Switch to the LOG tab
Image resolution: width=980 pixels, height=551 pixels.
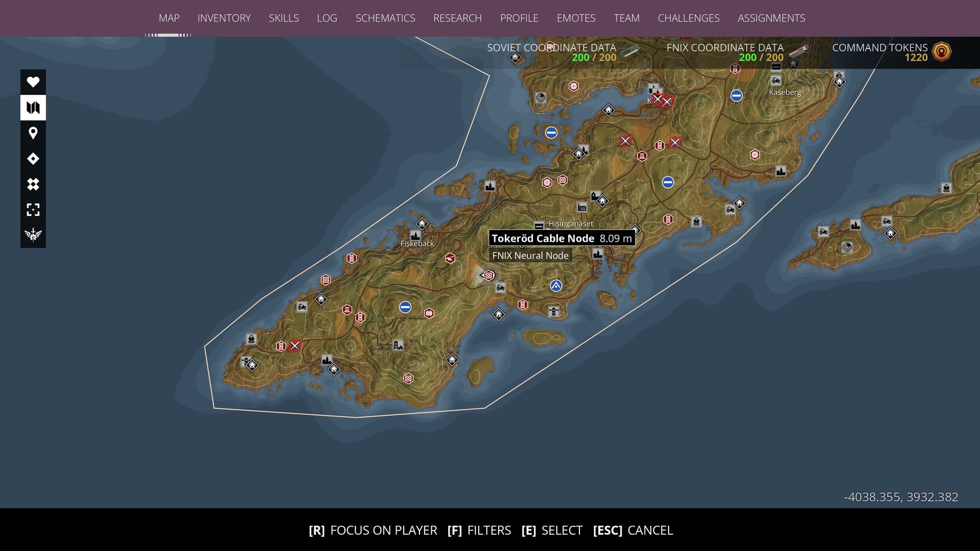pyautogui.click(x=327, y=18)
